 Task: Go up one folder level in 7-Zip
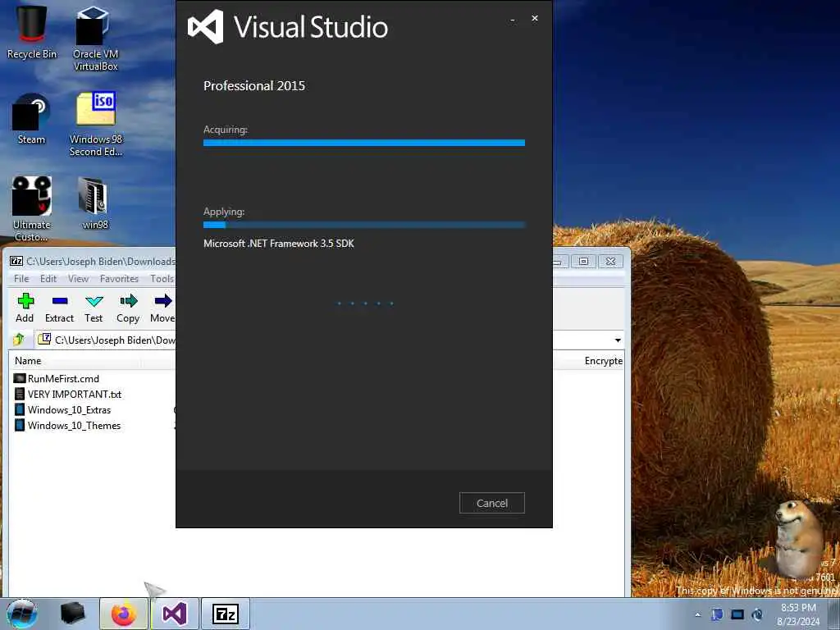20,340
